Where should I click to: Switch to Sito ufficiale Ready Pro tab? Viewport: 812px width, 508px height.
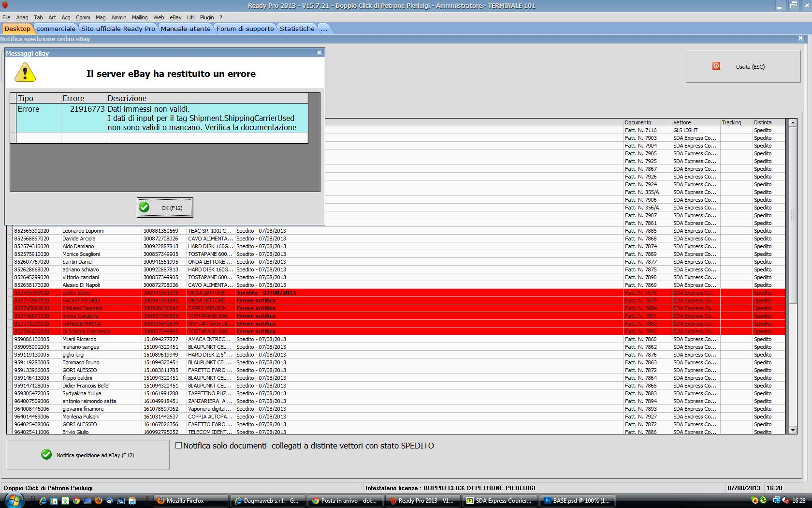coord(118,29)
